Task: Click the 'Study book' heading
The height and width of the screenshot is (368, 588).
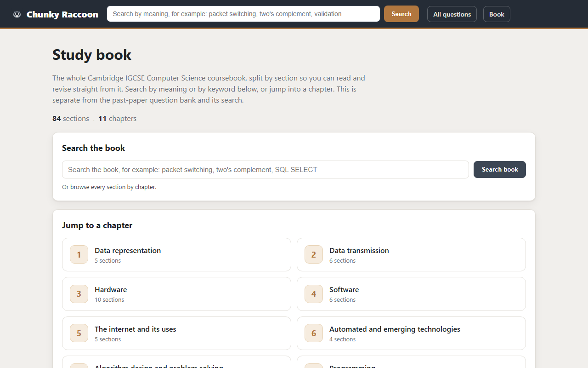Action: (92, 55)
